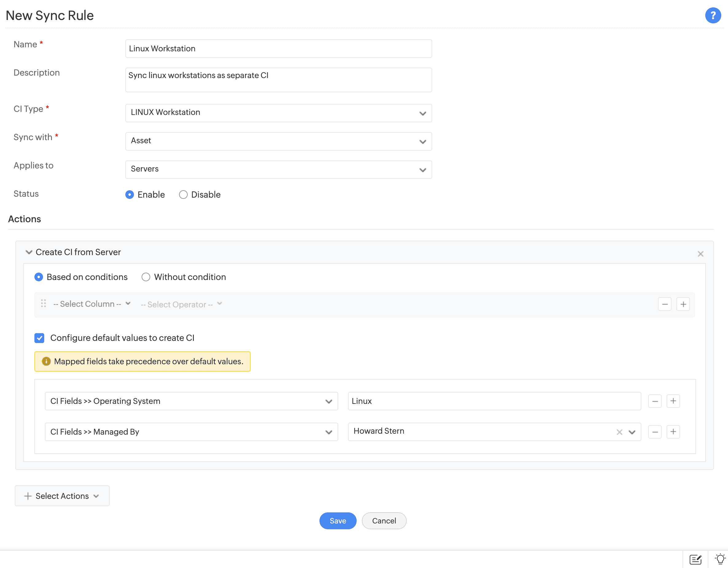
Task: Open the notes edit icon at bottom
Action: [x=695, y=559]
